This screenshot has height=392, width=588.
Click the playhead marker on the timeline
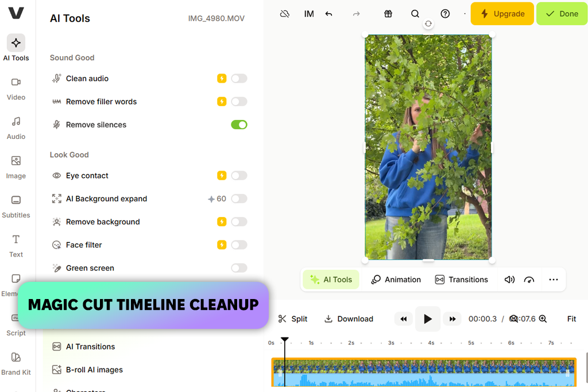[285, 340]
